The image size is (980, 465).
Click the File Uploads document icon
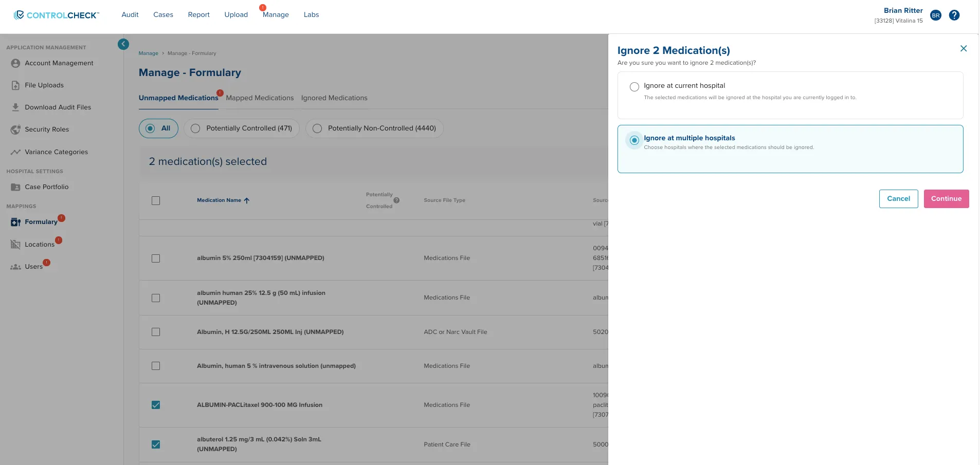pyautogui.click(x=15, y=85)
